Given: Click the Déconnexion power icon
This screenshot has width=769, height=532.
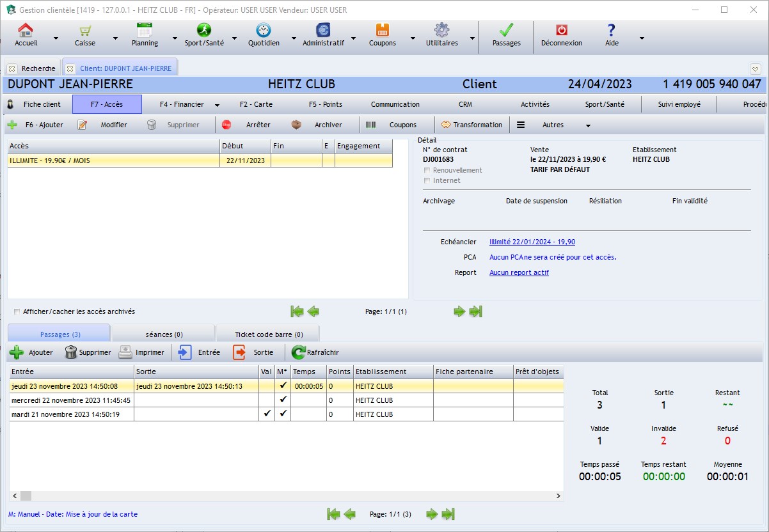Looking at the screenshot, I should tap(561, 30).
